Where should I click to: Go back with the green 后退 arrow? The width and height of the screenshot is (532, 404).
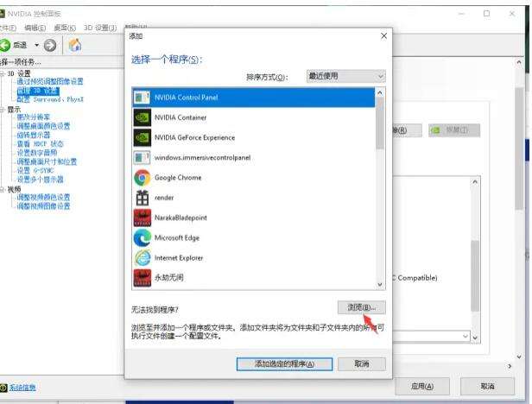pos(5,45)
